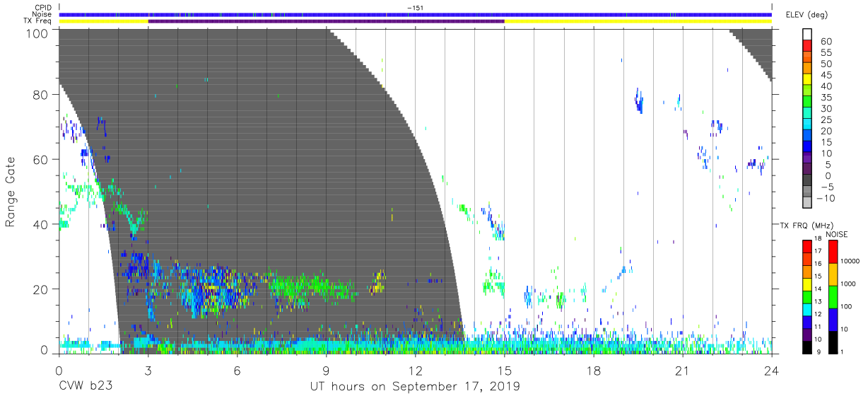This screenshot has height=401, width=868.
Task: Click the 18 tick on the UT hours axis
Action: tap(593, 370)
